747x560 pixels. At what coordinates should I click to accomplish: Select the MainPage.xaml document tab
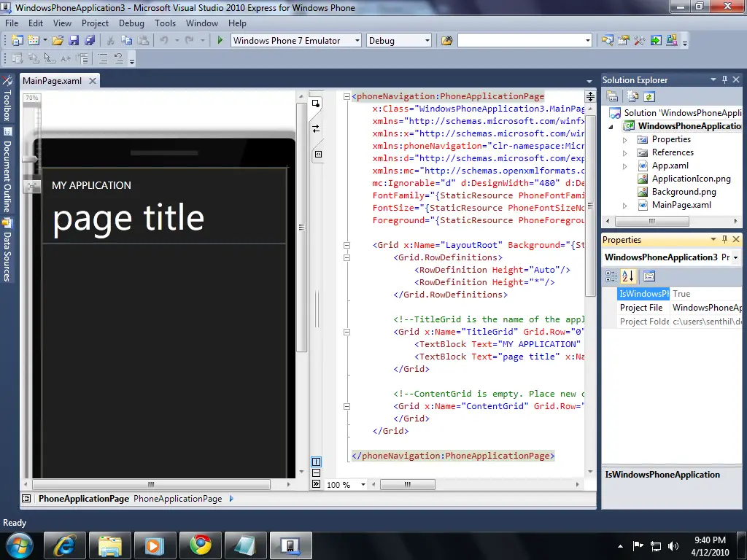52,81
